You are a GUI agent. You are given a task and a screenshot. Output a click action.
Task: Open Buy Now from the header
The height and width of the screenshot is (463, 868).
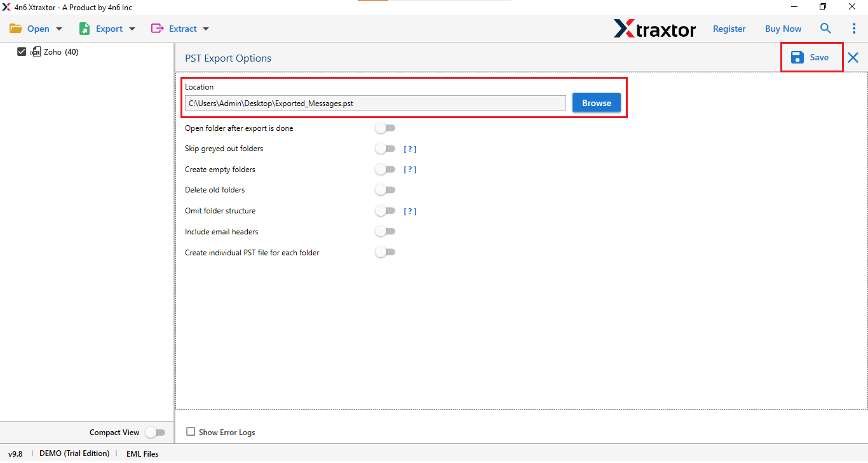coord(783,29)
